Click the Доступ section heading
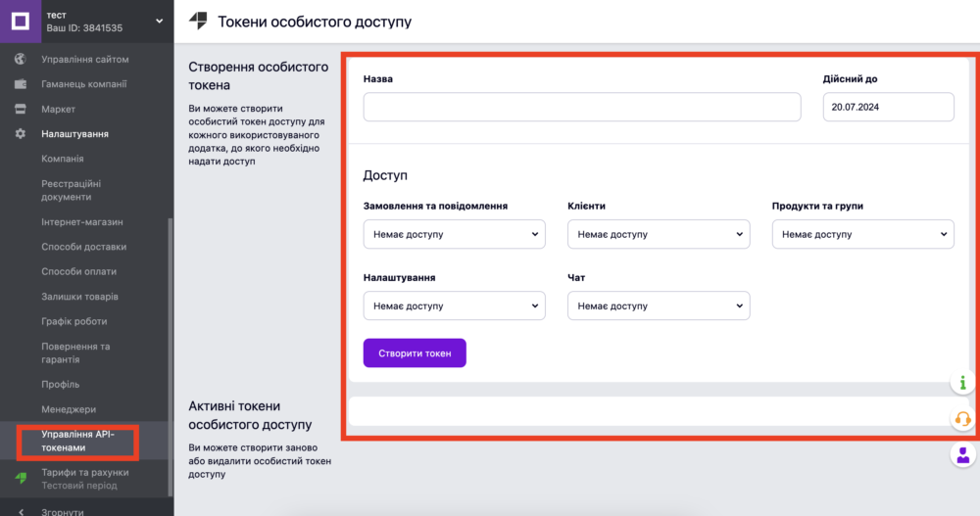 pos(385,175)
